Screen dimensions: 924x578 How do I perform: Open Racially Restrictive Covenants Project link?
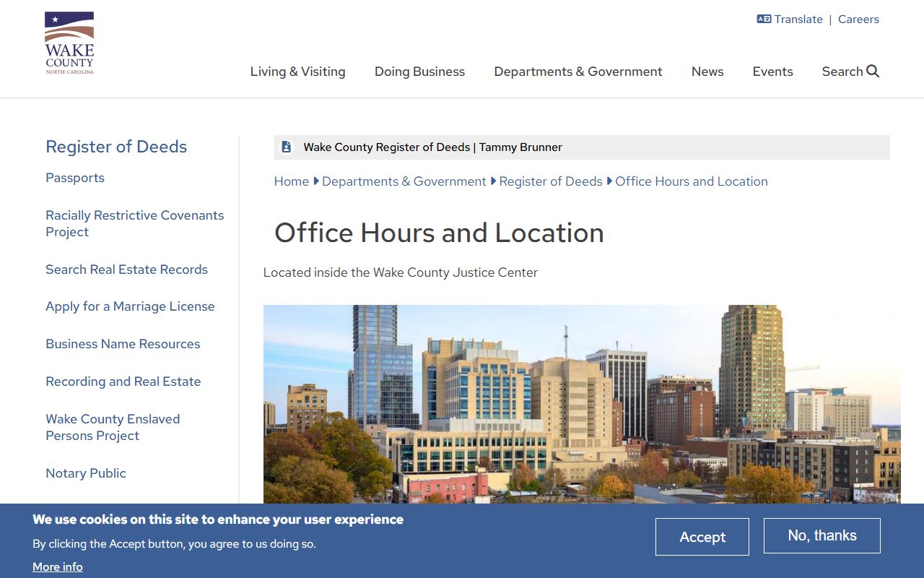(135, 223)
